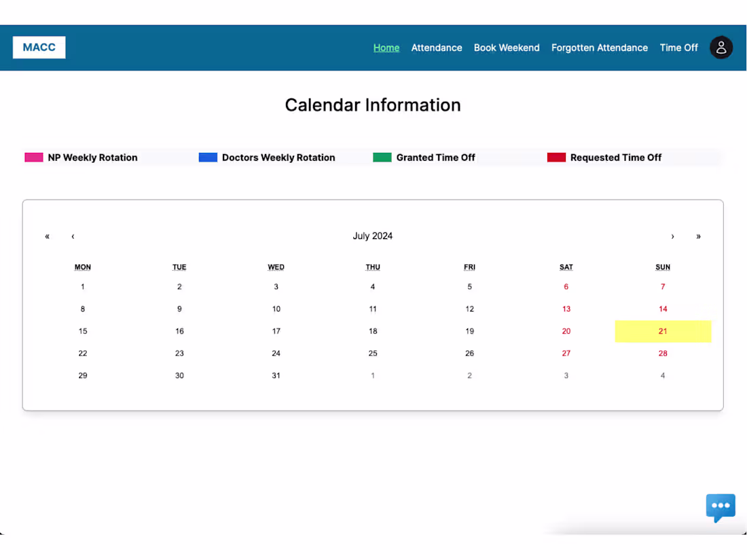Jump to previous year with double-left arrow
The height and width of the screenshot is (560, 747).
[47, 236]
